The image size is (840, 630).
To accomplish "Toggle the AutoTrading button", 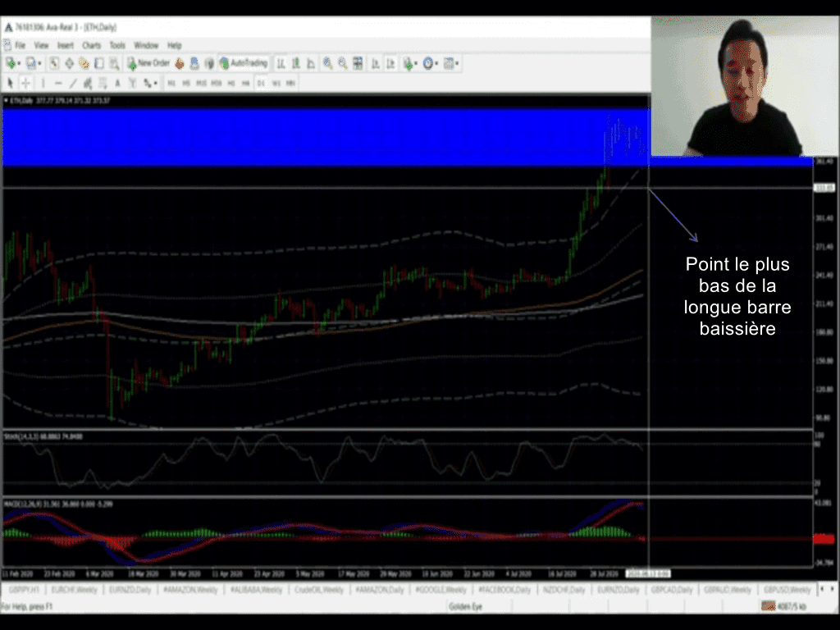I will [244, 63].
